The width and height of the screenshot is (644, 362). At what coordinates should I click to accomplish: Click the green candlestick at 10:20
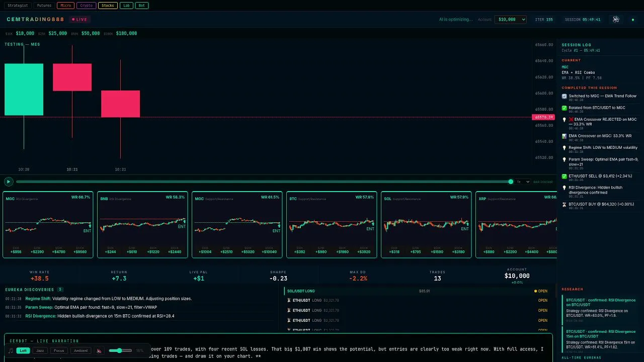coord(24,89)
